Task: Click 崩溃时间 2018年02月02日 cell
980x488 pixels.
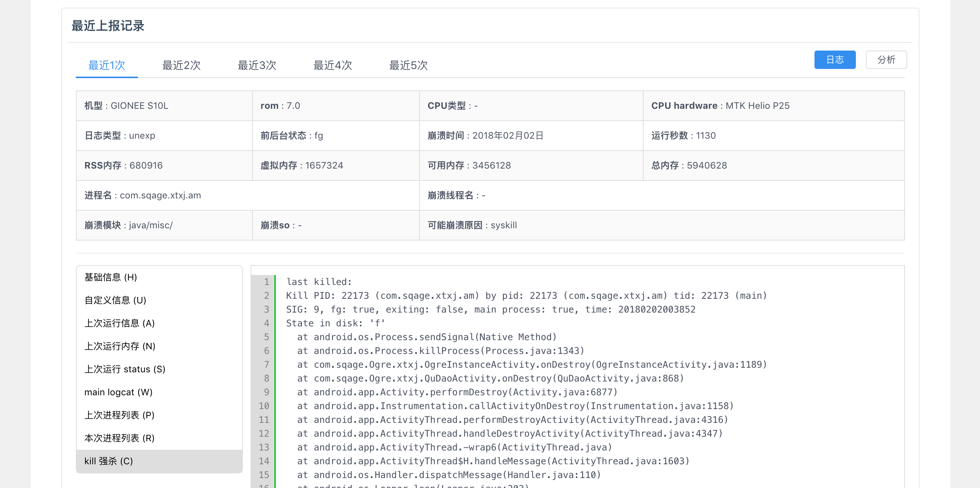Action: coord(531,136)
